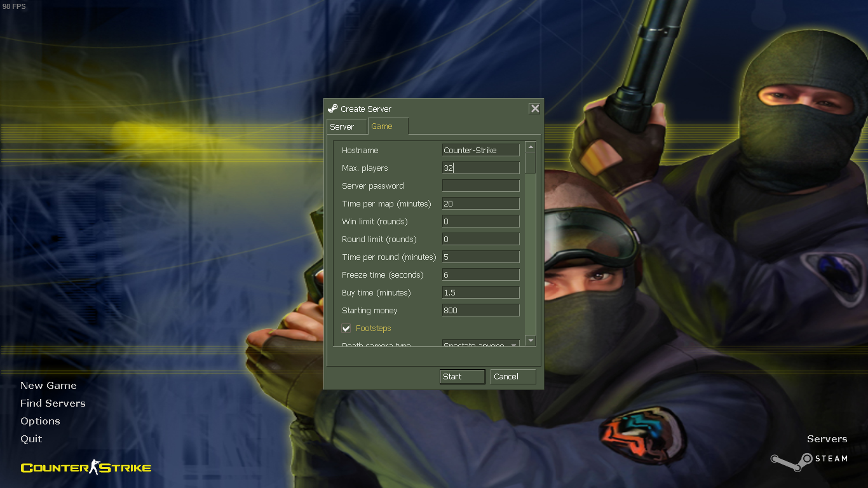Click the Server password field
The height and width of the screenshot is (488, 868).
coord(481,186)
